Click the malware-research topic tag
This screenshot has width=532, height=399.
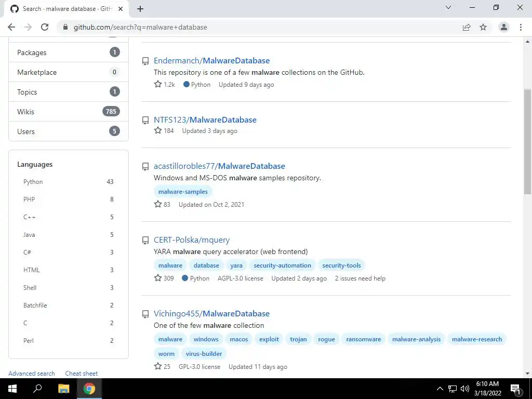tap(477, 339)
